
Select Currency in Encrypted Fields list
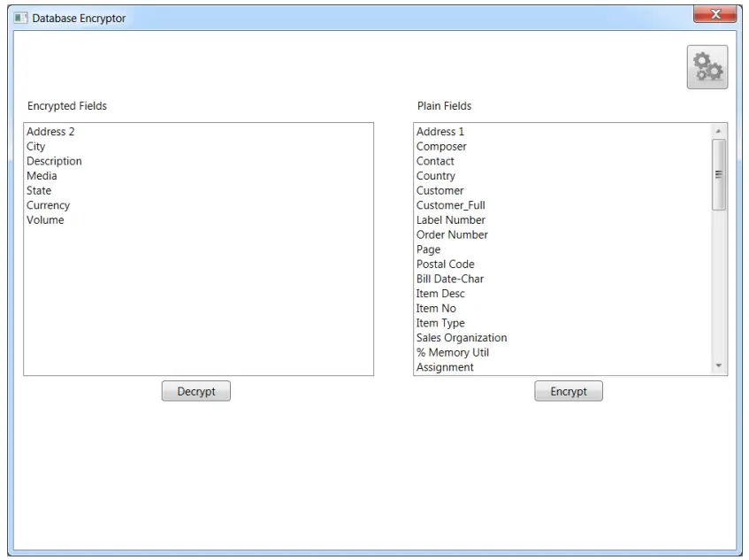49,205
